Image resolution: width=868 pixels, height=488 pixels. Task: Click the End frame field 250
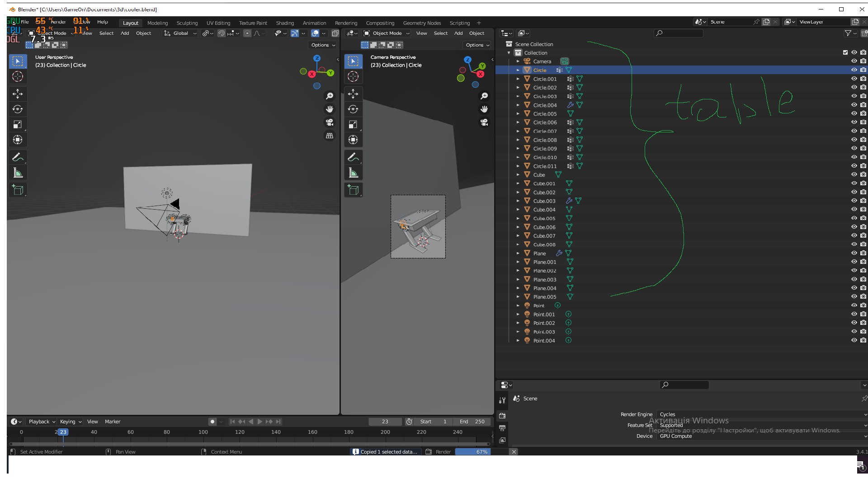[x=472, y=422]
